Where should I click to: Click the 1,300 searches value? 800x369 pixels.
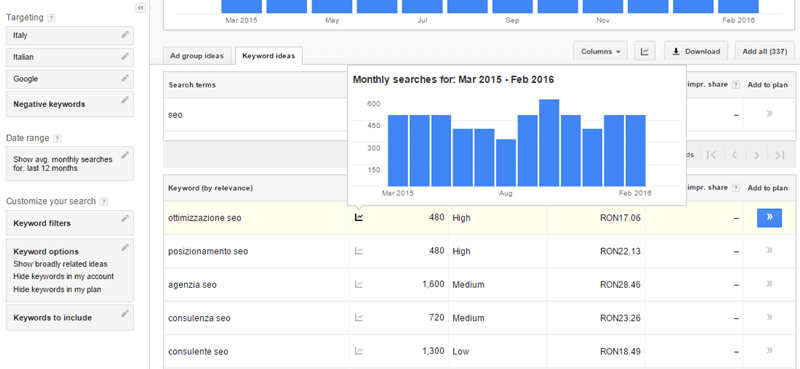(433, 352)
